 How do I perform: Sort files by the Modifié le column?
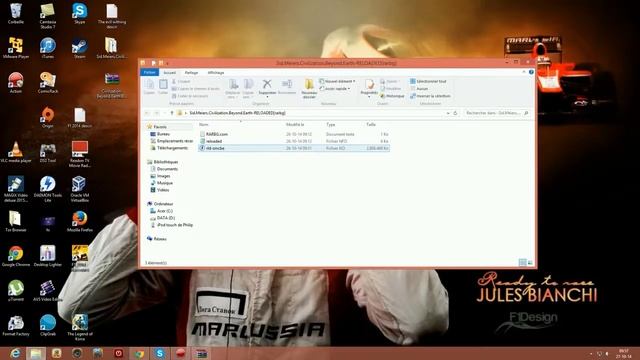[295, 124]
